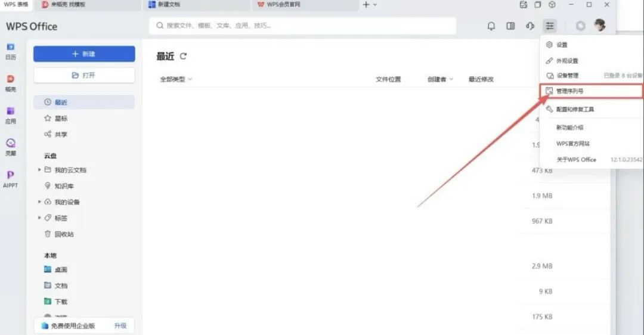Open the dropdown arrow next to new-tab plus
The height and width of the screenshot is (335, 644).
click(x=374, y=5)
